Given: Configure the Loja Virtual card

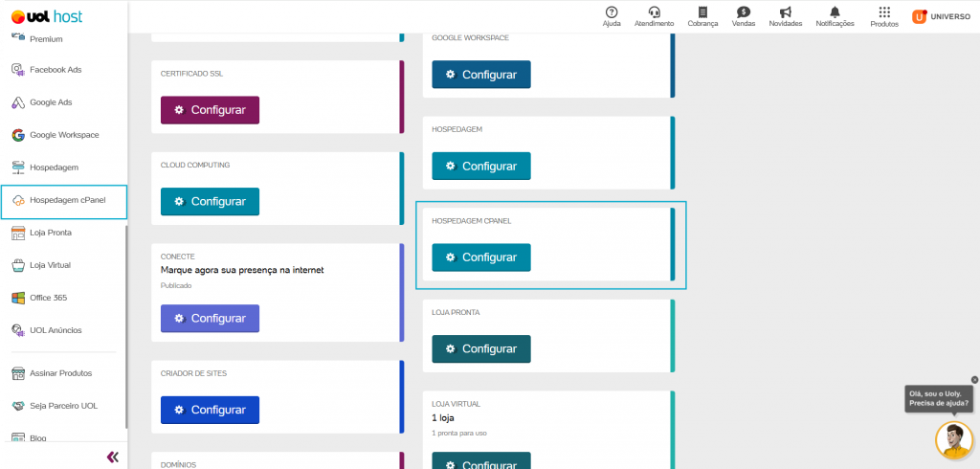Looking at the screenshot, I should [x=481, y=460].
